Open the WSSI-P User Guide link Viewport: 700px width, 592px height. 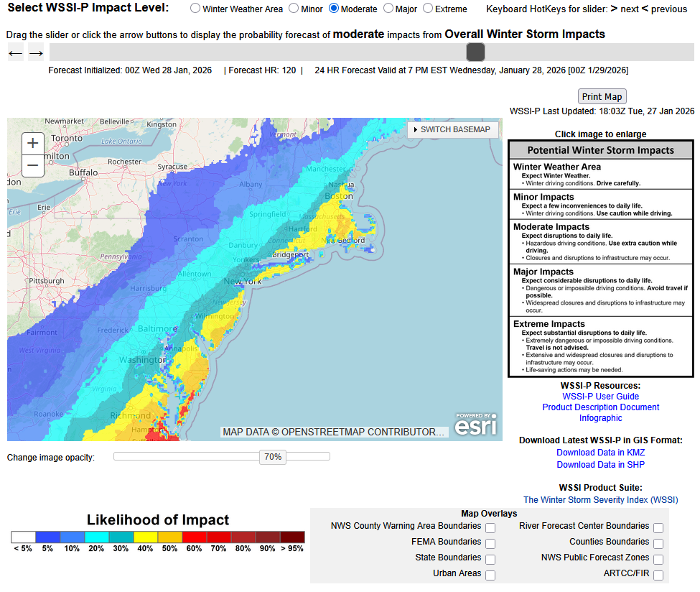(600, 397)
